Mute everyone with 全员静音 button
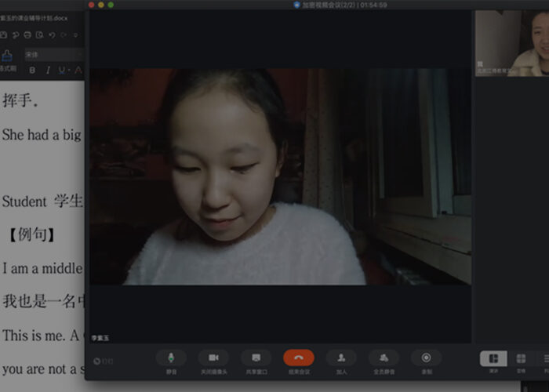 pos(384,358)
